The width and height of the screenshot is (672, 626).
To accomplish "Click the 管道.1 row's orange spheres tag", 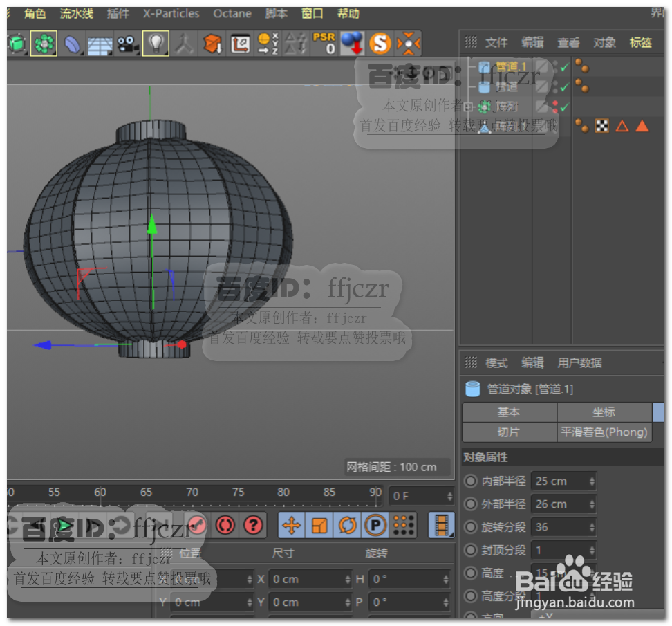I will point(582,66).
